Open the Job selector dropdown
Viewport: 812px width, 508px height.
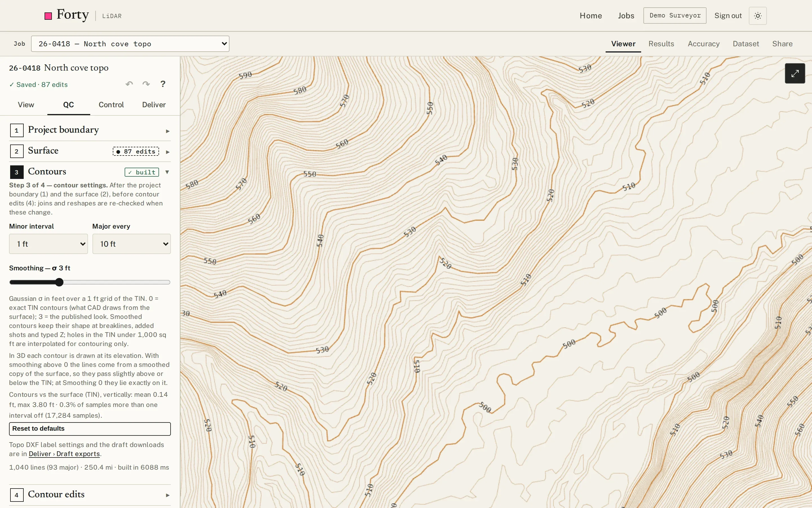pos(130,44)
